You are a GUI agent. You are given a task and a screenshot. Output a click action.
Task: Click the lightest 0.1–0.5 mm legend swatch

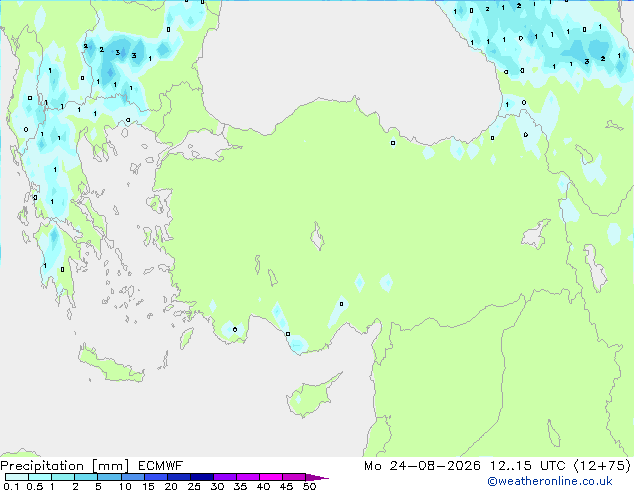pyautogui.click(x=17, y=477)
